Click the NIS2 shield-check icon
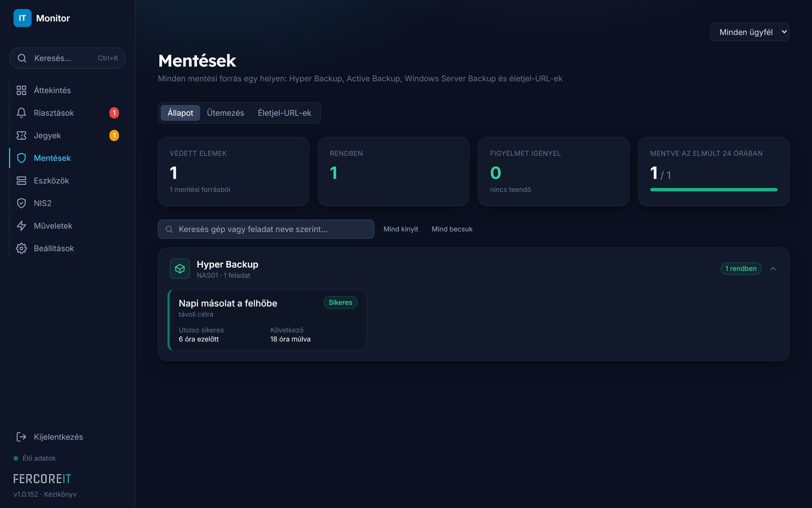The width and height of the screenshot is (812, 508). (21, 203)
